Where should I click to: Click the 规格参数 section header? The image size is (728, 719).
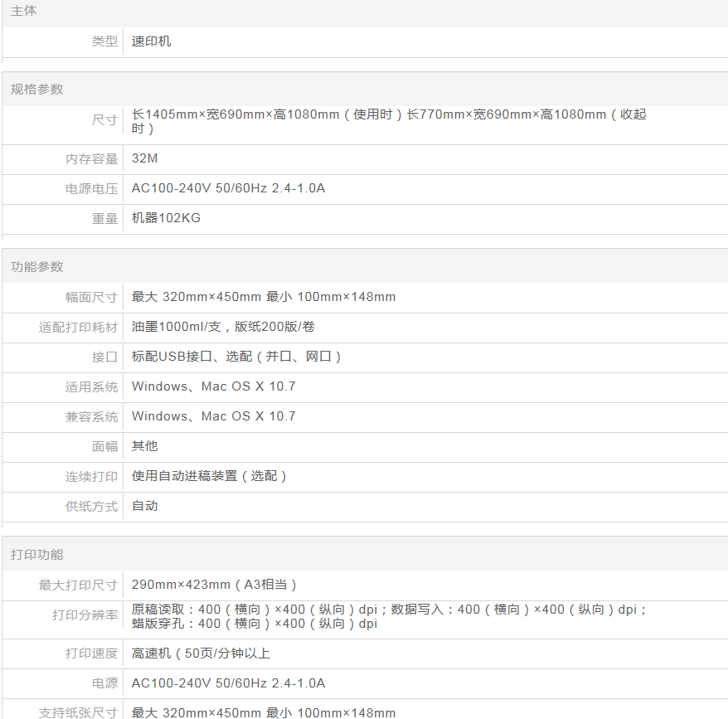[36, 90]
